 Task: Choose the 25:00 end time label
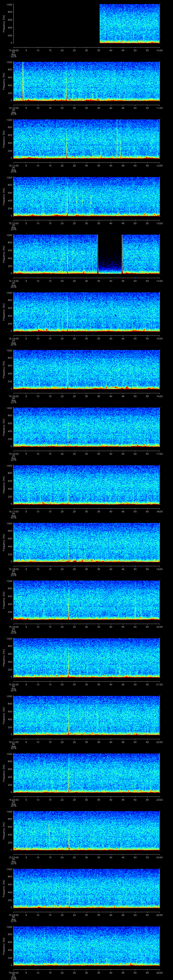(x=159, y=915)
